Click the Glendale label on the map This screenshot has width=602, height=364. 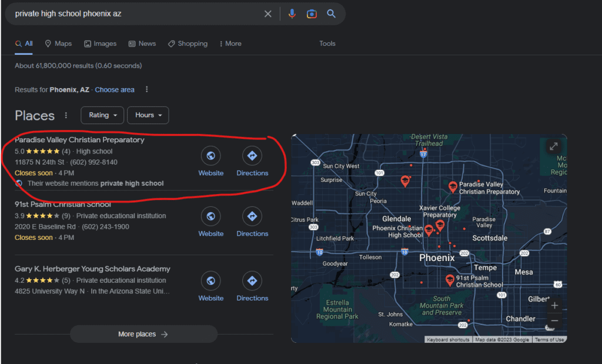(397, 219)
